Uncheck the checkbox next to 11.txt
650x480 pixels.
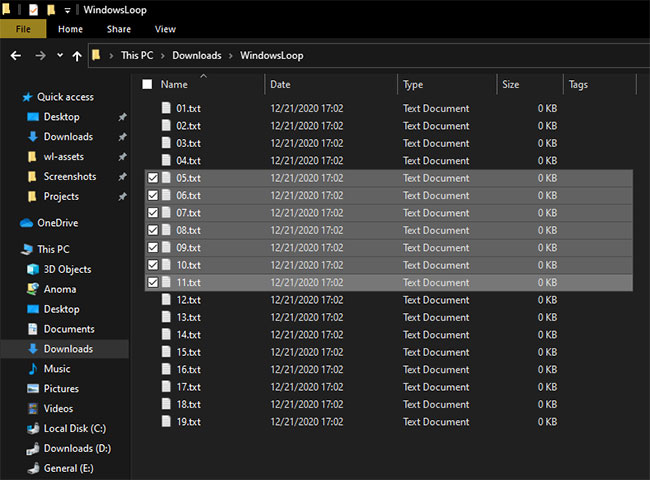[x=153, y=282]
